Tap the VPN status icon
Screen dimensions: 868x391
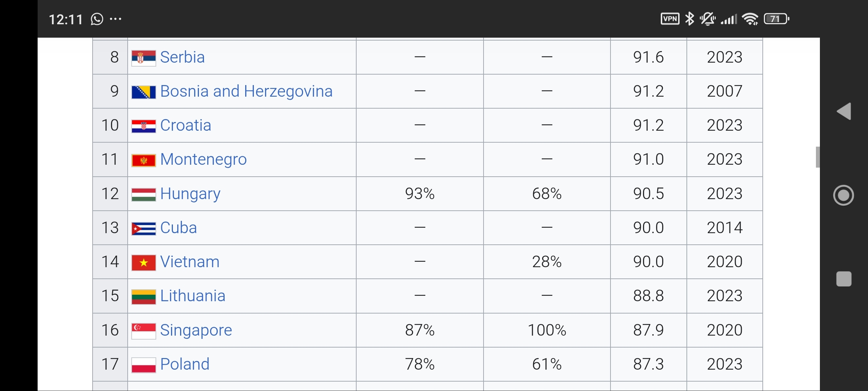670,19
